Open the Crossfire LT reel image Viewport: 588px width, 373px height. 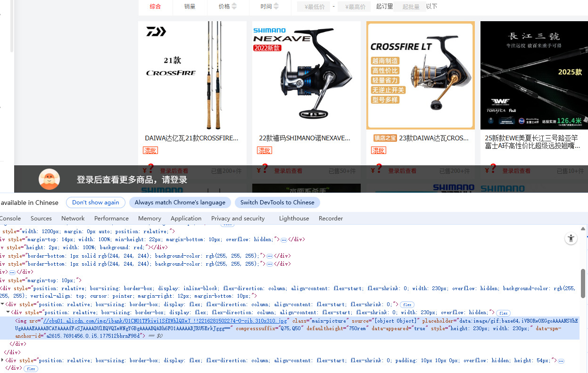click(421, 75)
